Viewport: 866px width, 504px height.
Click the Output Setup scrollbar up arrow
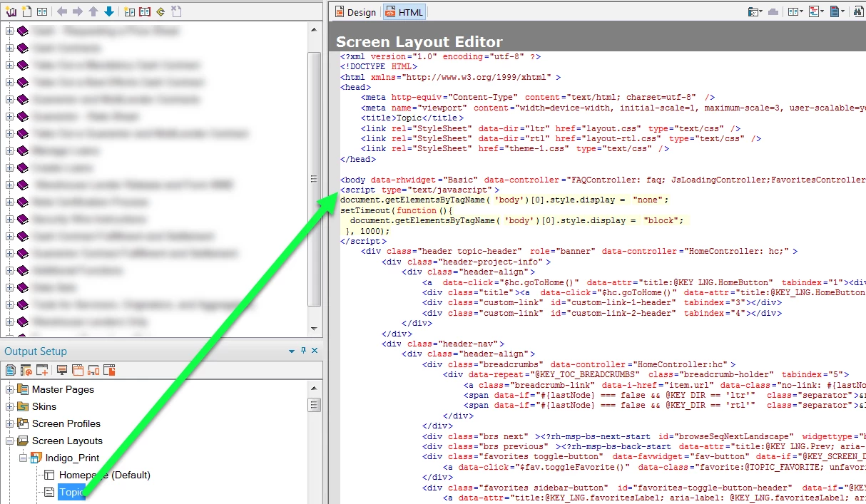pos(314,389)
